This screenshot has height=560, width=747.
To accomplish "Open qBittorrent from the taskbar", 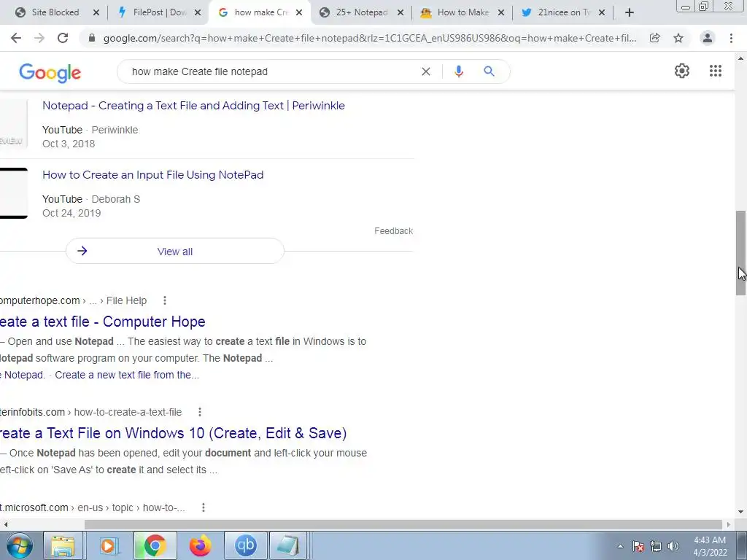I will 245,545.
